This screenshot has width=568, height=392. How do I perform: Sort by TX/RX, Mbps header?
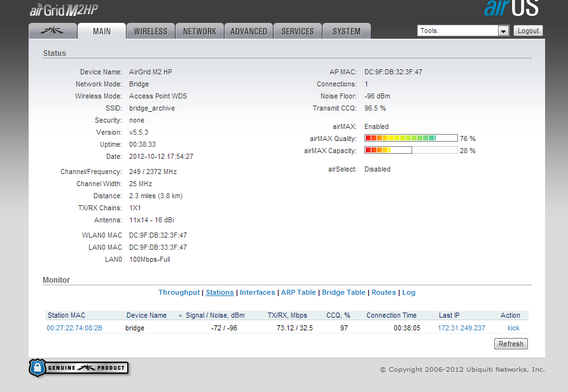[x=287, y=315]
